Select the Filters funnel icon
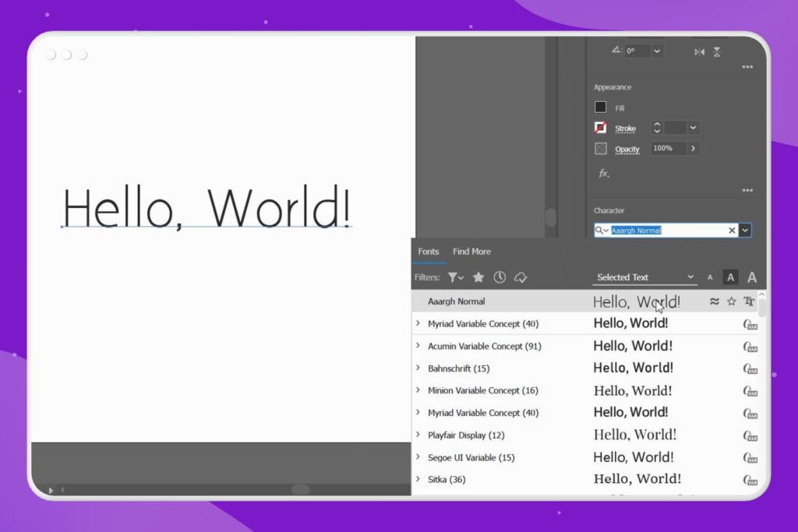The height and width of the screenshot is (532, 798). pyautogui.click(x=454, y=277)
